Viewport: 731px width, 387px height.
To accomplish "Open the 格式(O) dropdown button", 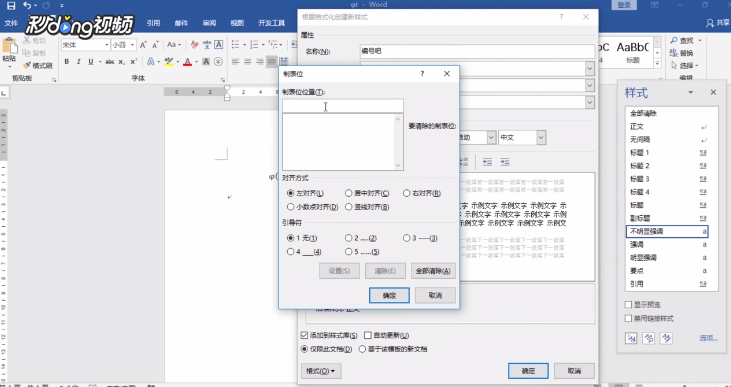I will pyautogui.click(x=321, y=371).
